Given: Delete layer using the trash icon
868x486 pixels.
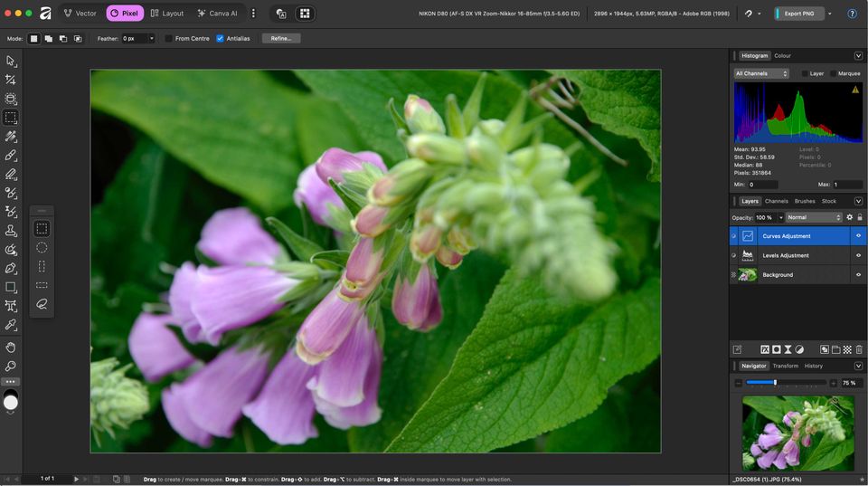Looking at the screenshot, I should pyautogui.click(x=859, y=349).
